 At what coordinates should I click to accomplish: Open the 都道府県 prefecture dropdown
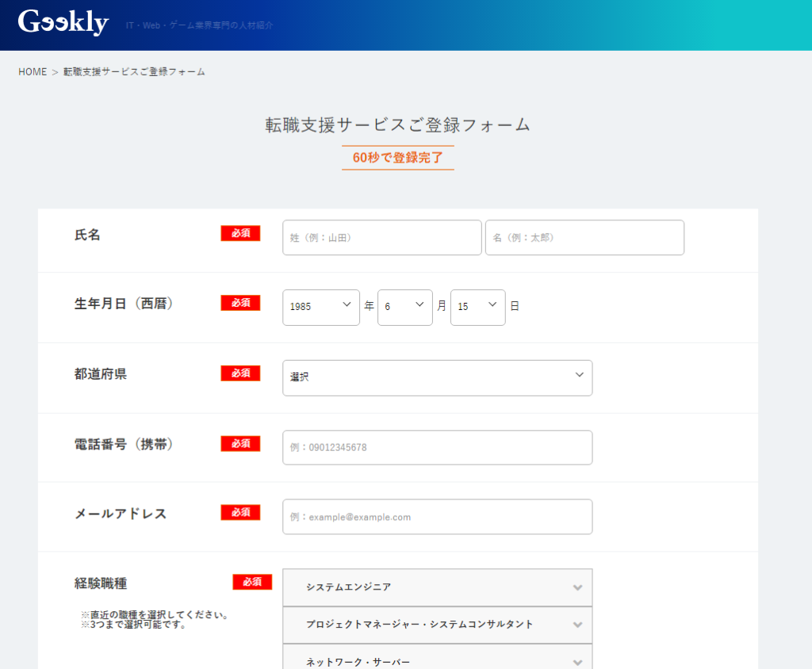pos(437,377)
